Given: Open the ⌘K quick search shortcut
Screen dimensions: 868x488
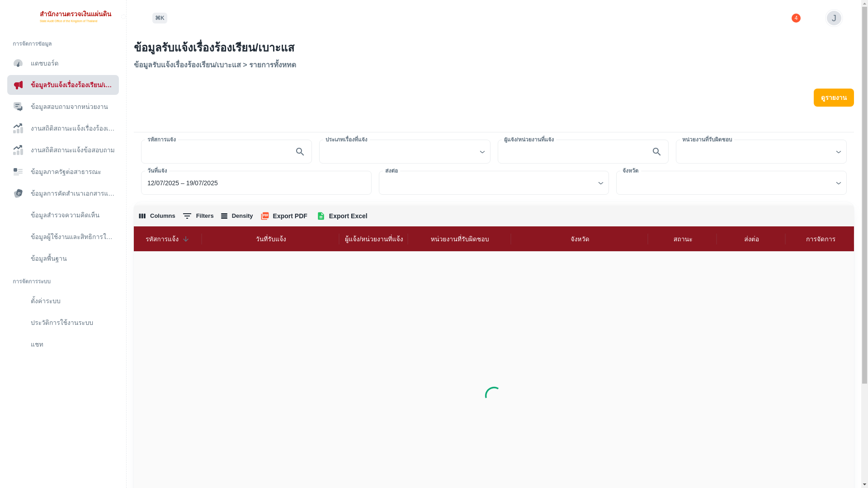Looking at the screenshot, I should coord(160,18).
